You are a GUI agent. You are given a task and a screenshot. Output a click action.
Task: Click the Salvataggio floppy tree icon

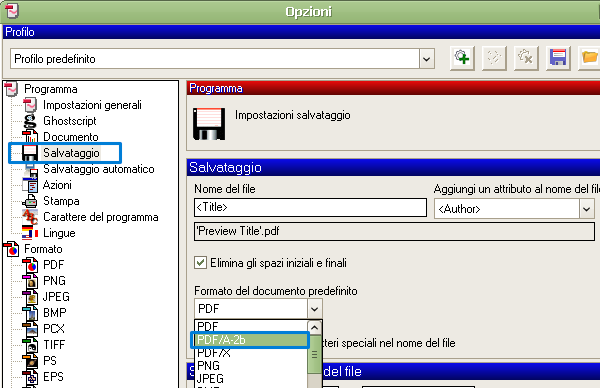(x=29, y=153)
